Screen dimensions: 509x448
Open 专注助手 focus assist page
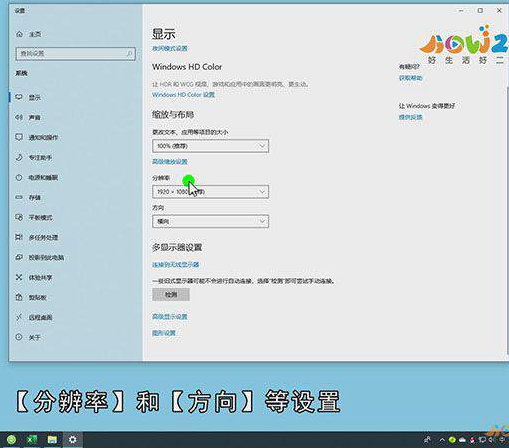[x=76, y=157]
